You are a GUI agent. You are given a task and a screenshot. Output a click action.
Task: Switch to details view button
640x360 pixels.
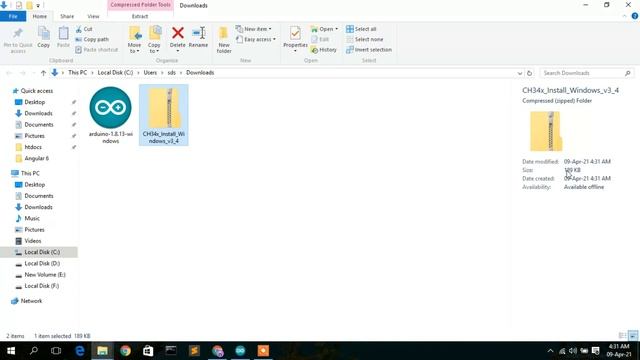(622, 336)
